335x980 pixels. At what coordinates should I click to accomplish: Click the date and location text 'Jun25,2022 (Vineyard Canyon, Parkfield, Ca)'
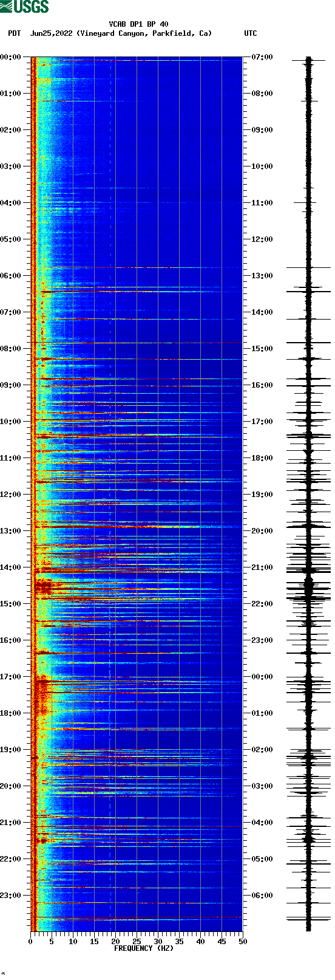pyautogui.click(x=121, y=33)
